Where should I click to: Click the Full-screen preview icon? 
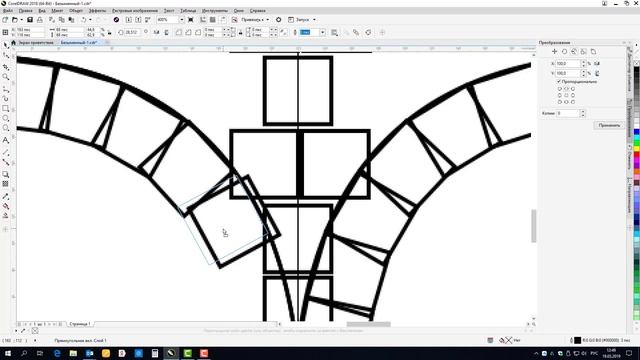click(x=190, y=20)
